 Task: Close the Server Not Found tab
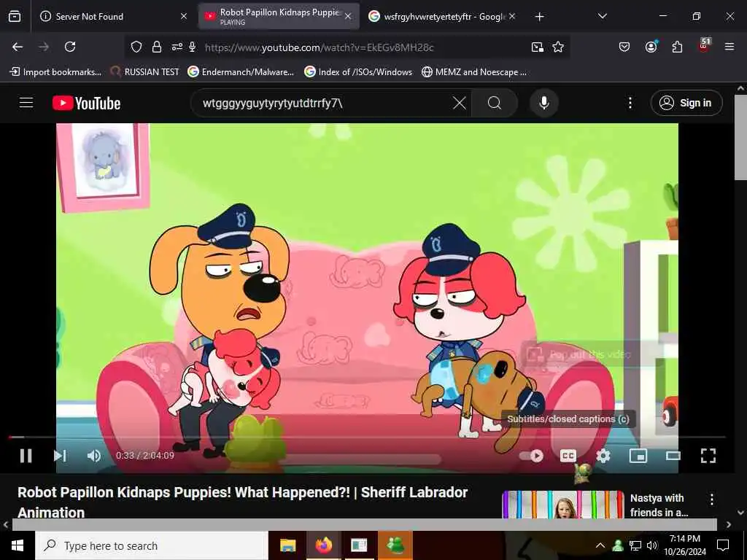point(183,17)
